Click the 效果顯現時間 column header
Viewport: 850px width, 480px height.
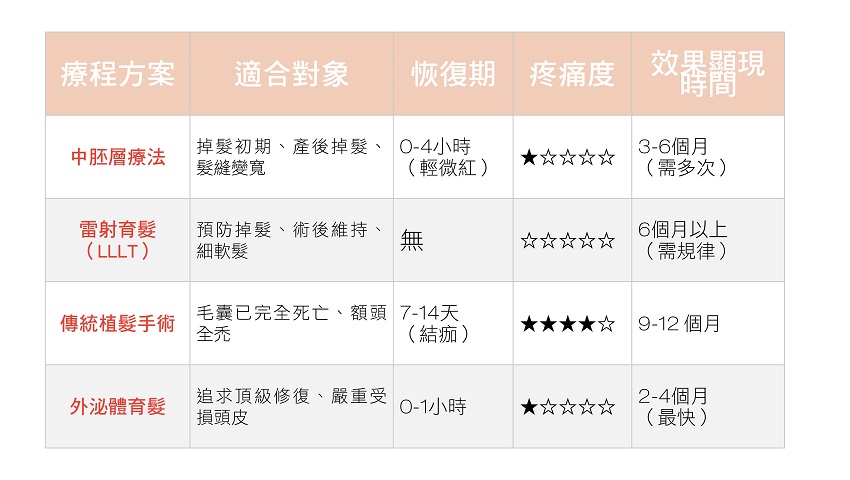[707, 75]
